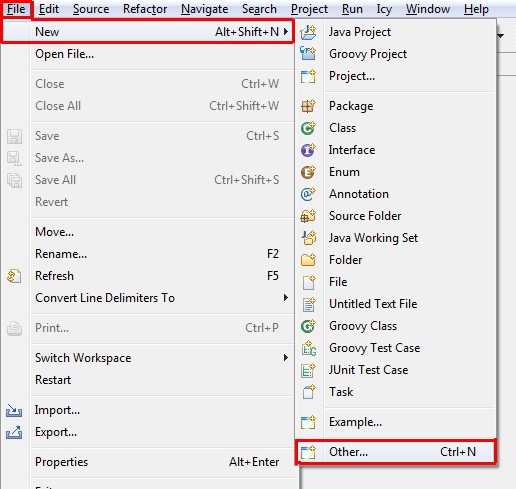Open the Icy menu in menu bar

tap(384, 9)
